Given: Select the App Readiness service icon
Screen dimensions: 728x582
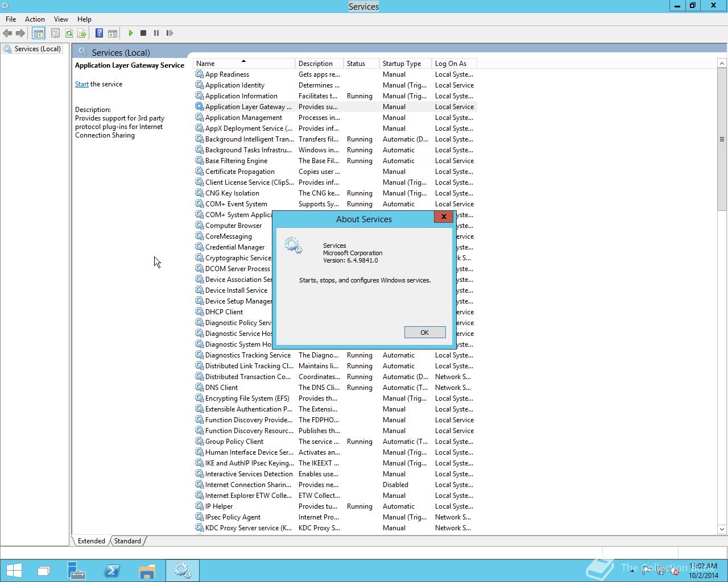Looking at the screenshot, I should 199,74.
